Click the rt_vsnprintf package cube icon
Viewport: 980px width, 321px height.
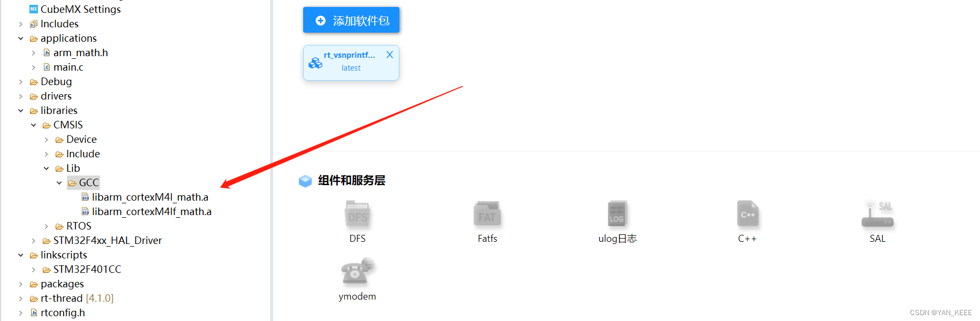click(x=315, y=63)
